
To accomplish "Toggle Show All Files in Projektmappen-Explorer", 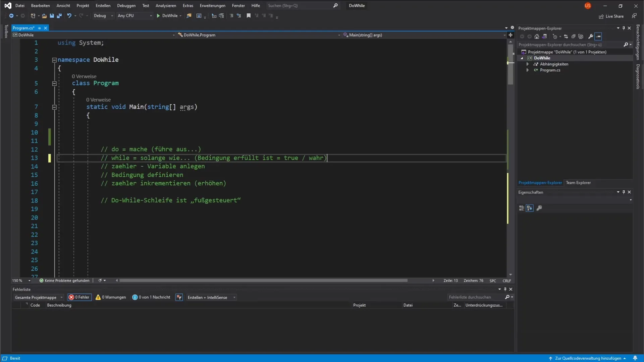I will tap(581, 37).
